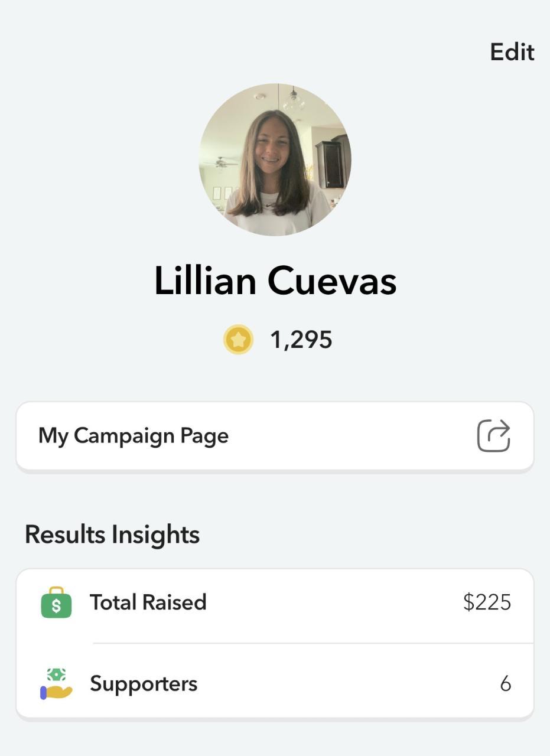
Task: Tap the $225 total raised amount
Action: pyautogui.click(x=487, y=602)
